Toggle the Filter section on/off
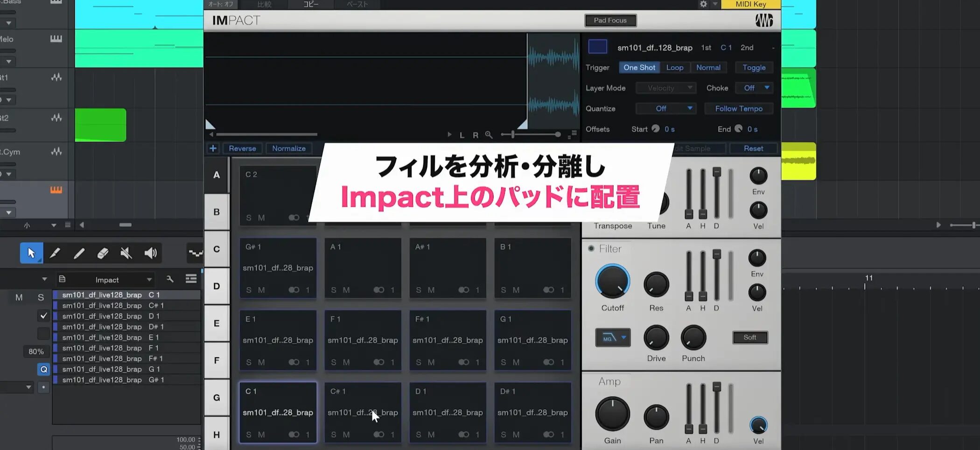This screenshot has width=980, height=450. 591,248
